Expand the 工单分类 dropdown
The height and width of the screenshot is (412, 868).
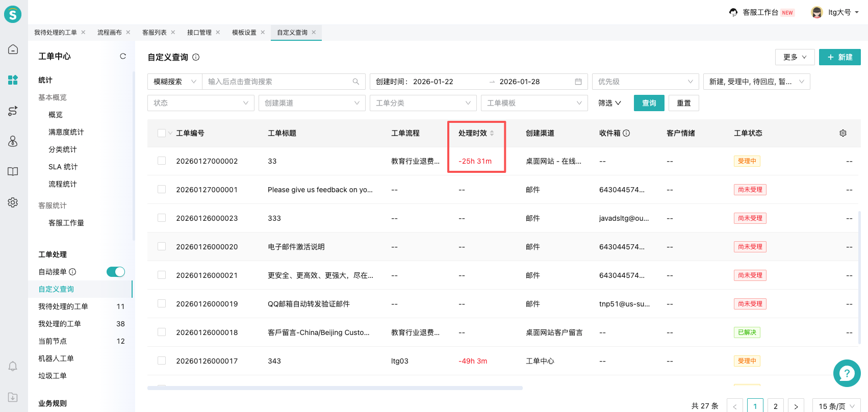click(423, 103)
